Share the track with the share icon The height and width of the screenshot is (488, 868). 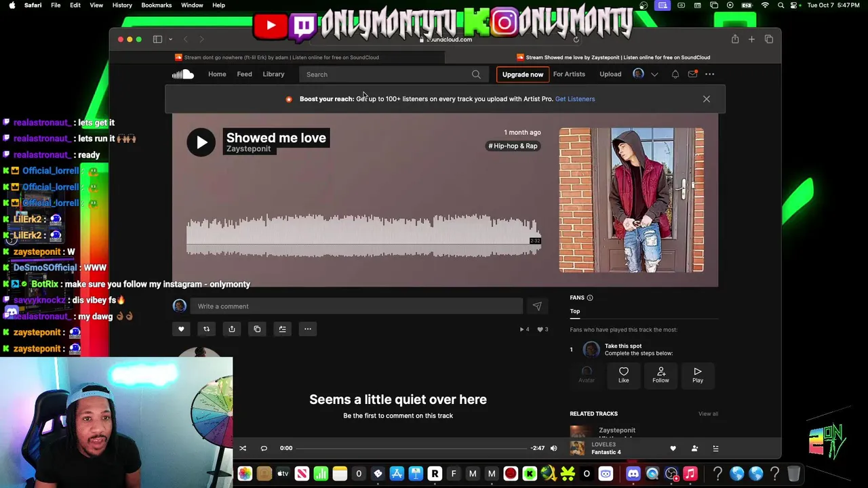(232, 329)
